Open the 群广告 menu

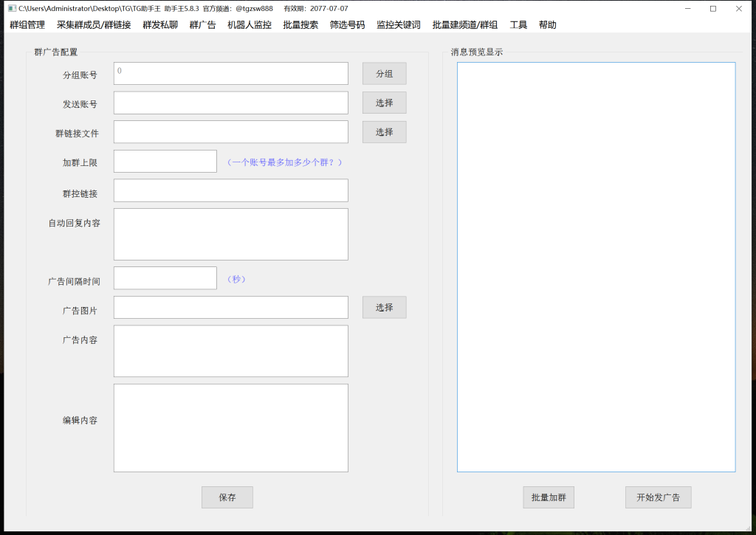(x=202, y=25)
